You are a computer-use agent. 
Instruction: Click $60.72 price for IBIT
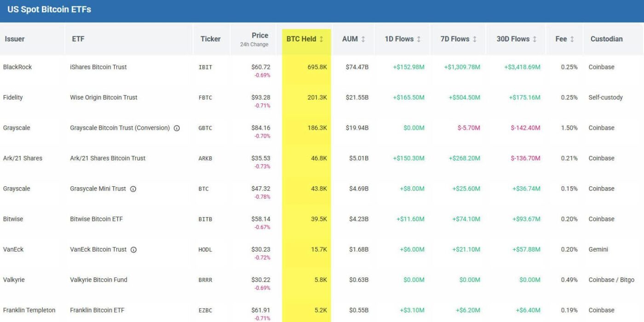(x=261, y=67)
